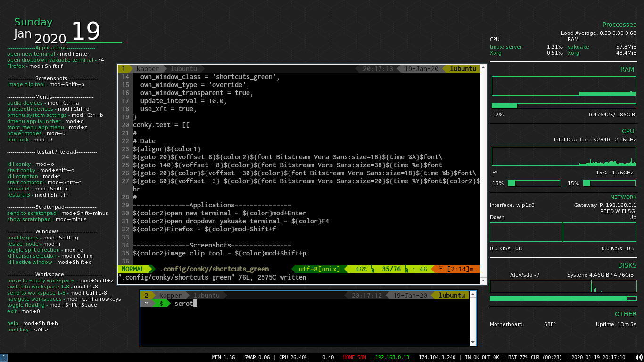Click file path .config/conky/shortcuts_green in vim statusline
The width and height of the screenshot is (644, 362).
click(214, 269)
